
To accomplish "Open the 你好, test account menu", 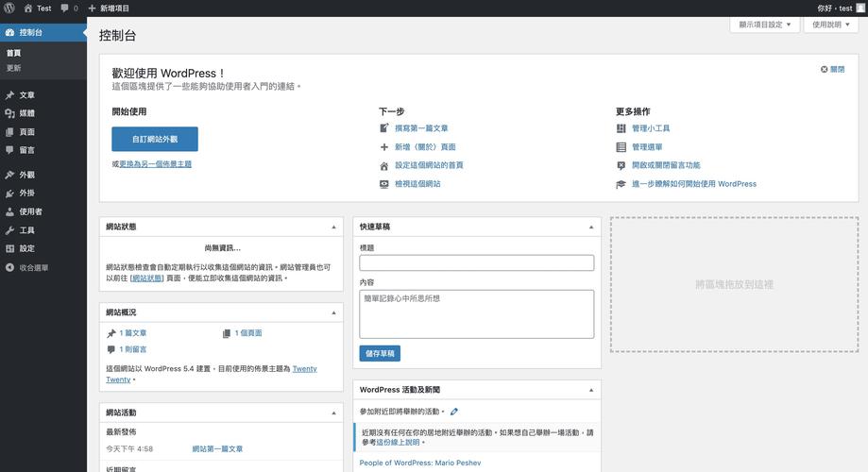I will 841,8.
